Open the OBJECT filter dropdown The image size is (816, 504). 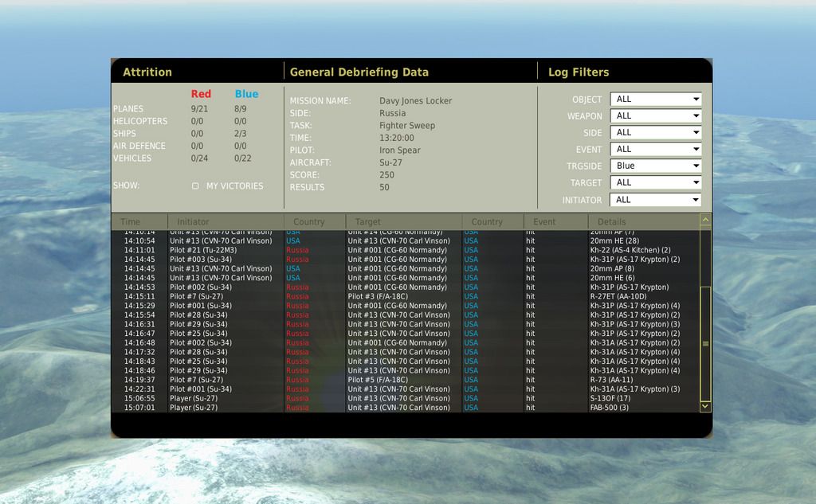655,100
